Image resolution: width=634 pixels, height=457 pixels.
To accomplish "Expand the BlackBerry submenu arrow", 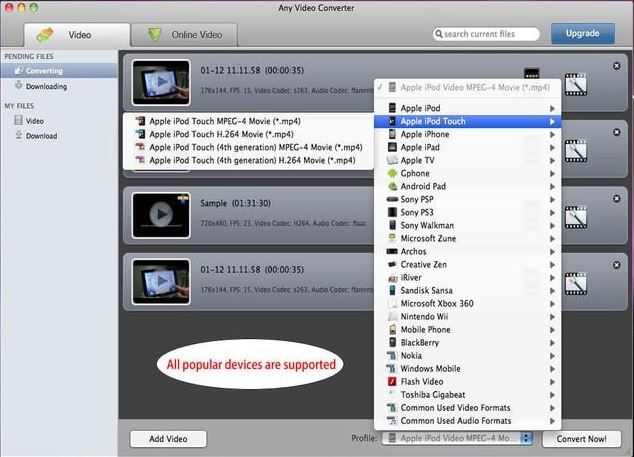I will [x=552, y=343].
